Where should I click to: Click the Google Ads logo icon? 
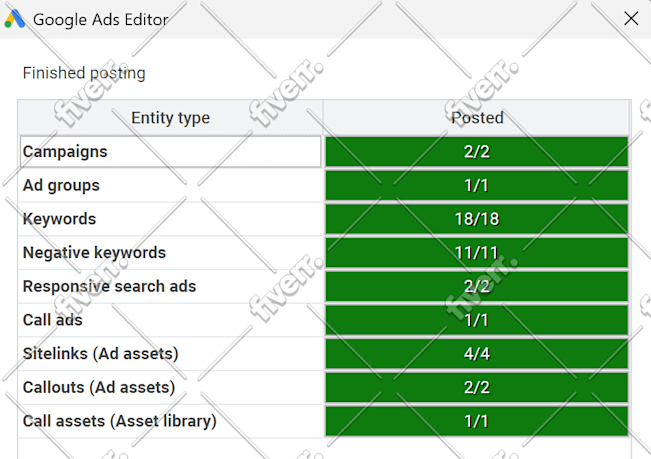click(x=15, y=19)
